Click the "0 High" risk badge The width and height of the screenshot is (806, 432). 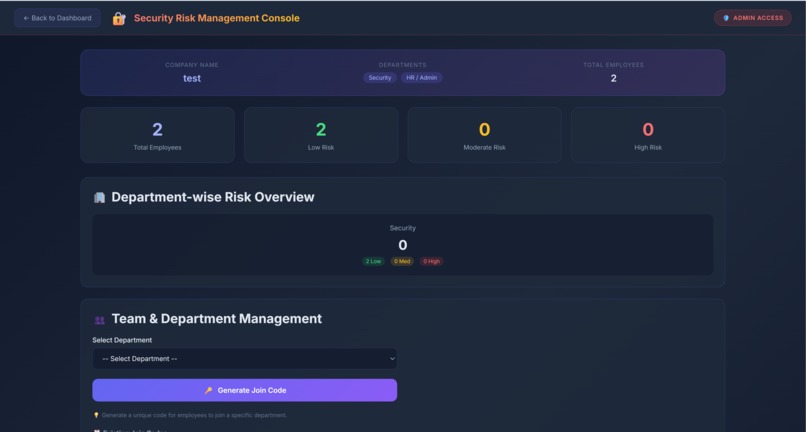coord(431,261)
